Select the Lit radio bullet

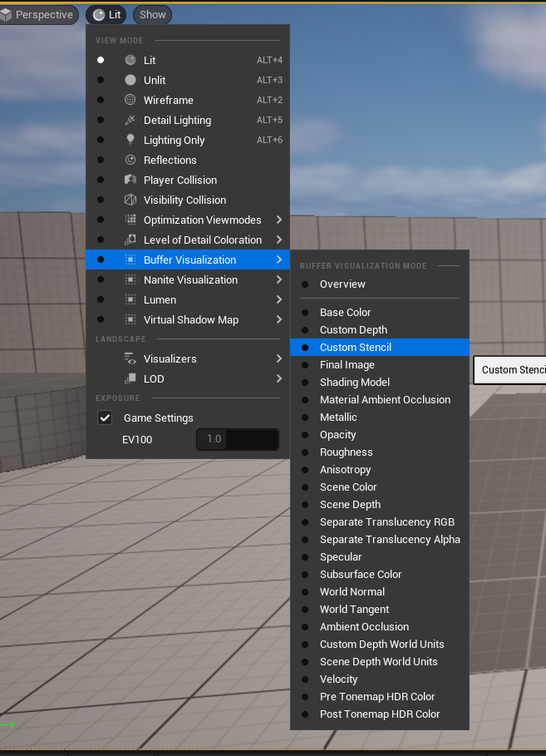point(101,60)
